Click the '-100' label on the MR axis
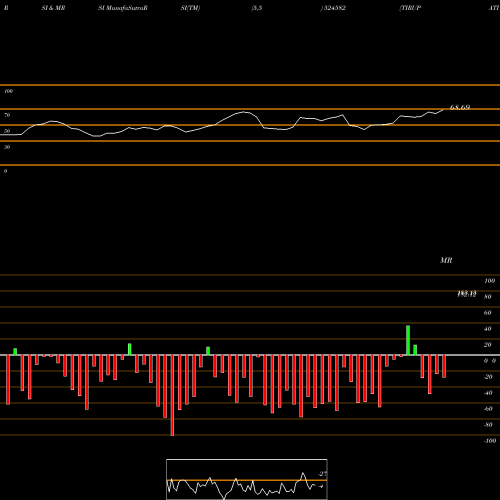This screenshot has width=500, height=500. (x=490, y=441)
